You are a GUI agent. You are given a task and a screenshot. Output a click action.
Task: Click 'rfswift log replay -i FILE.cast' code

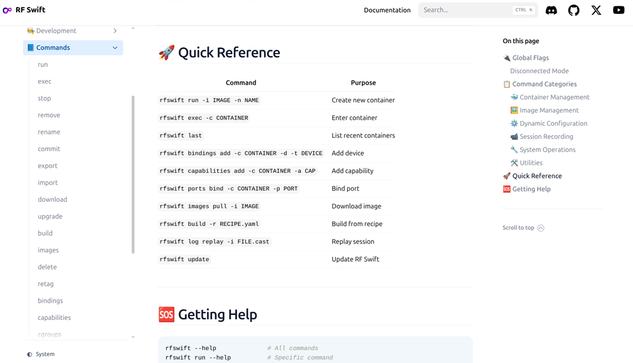tap(214, 241)
